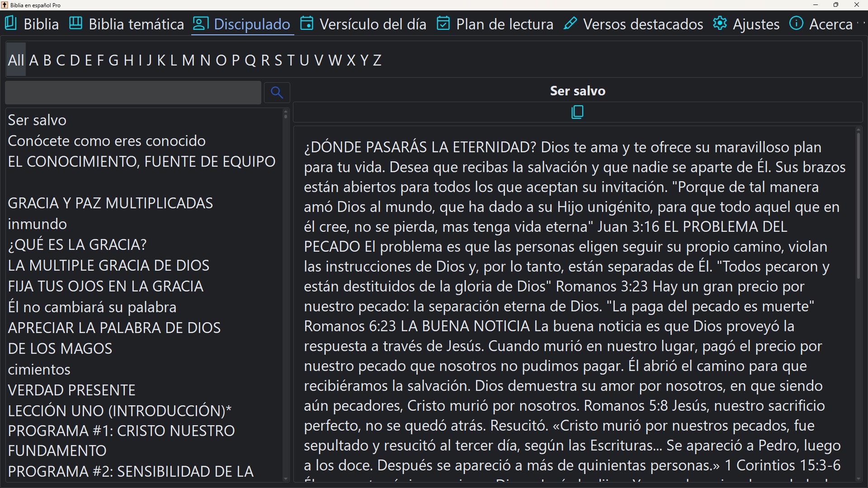Filter topics by letter M

(x=189, y=60)
